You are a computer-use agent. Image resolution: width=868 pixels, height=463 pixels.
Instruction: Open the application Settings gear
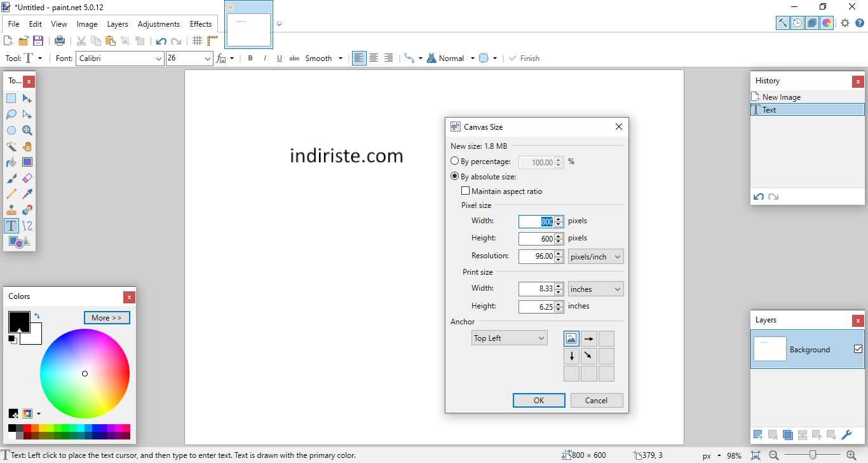pos(845,23)
